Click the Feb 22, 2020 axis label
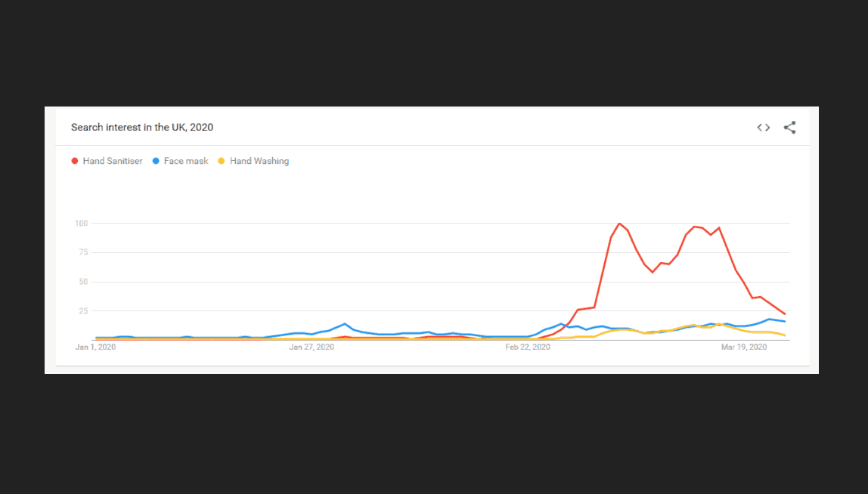868x494 pixels. 527,347
